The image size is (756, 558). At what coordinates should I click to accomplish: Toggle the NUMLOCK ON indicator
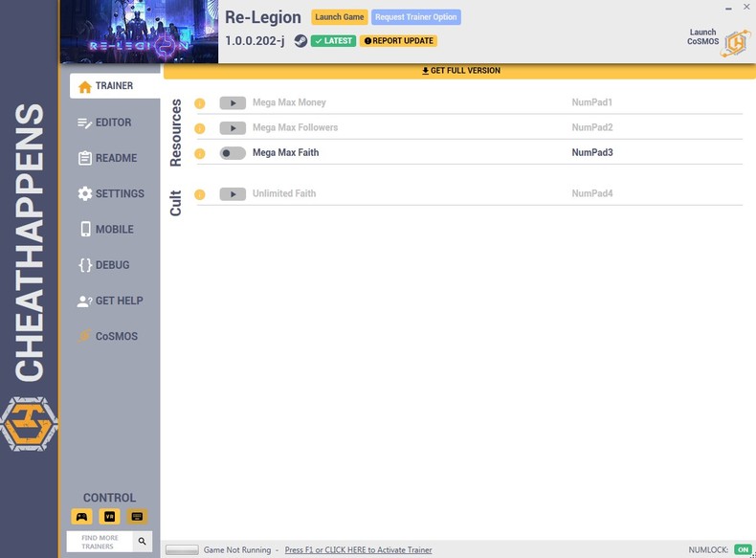click(743, 550)
